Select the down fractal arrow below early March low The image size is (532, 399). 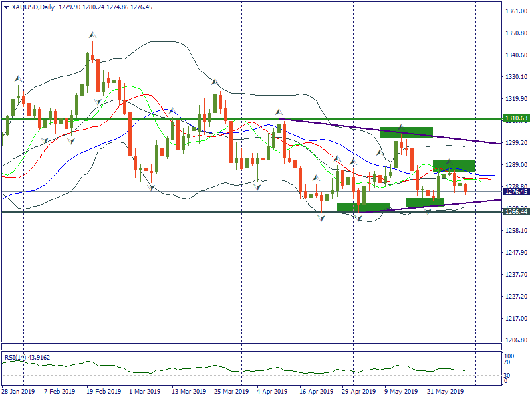click(x=151, y=188)
